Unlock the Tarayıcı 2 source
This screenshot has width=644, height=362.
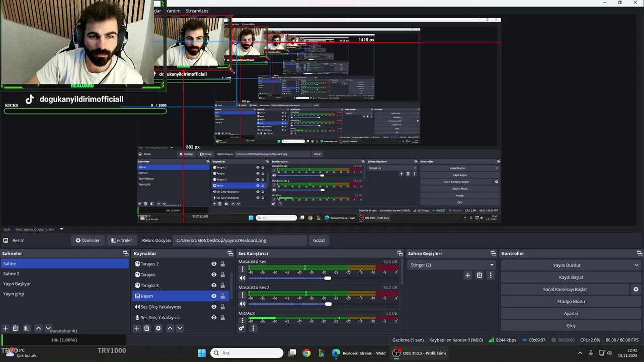pos(222,264)
